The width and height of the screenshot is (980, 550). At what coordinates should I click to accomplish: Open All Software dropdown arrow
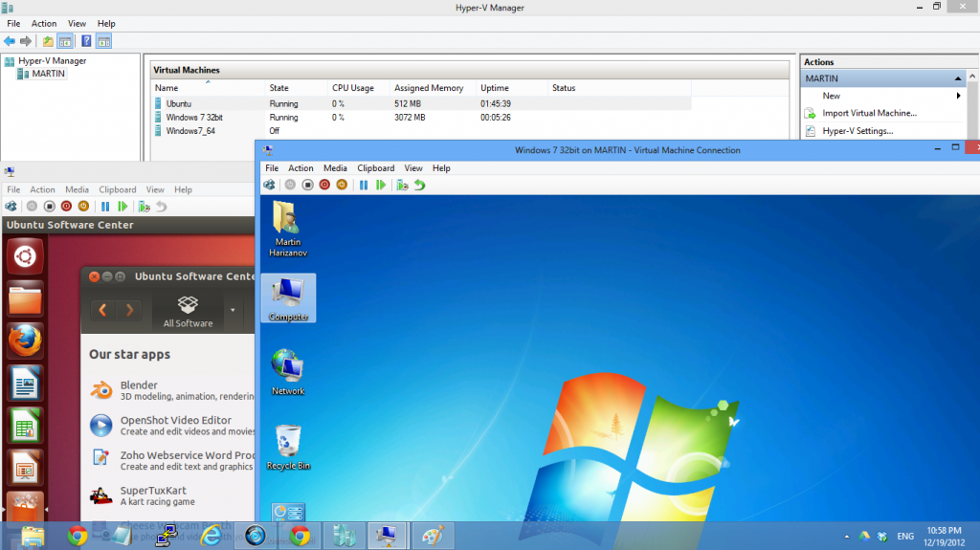coord(233,310)
